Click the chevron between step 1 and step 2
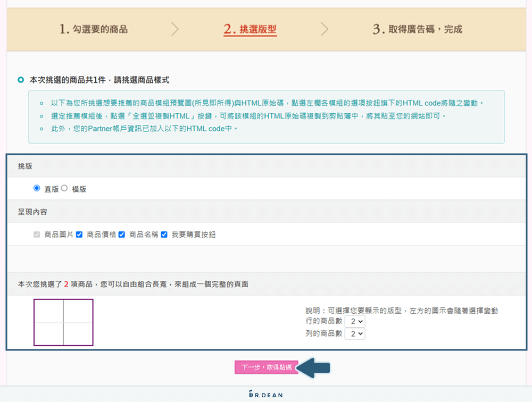Viewport: 532px width, 402px height. pyautogui.click(x=176, y=29)
